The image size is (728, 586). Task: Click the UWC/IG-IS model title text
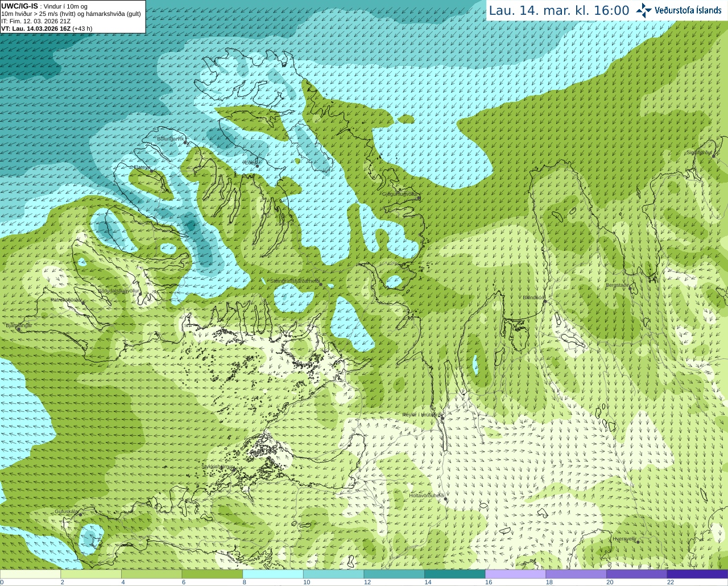coord(20,6)
